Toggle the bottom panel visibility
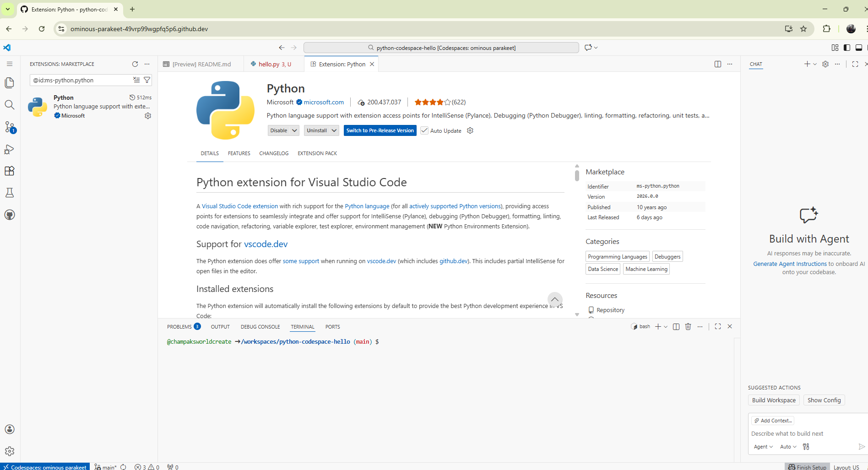The height and width of the screenshot is (470, 868). click(859, 48)
